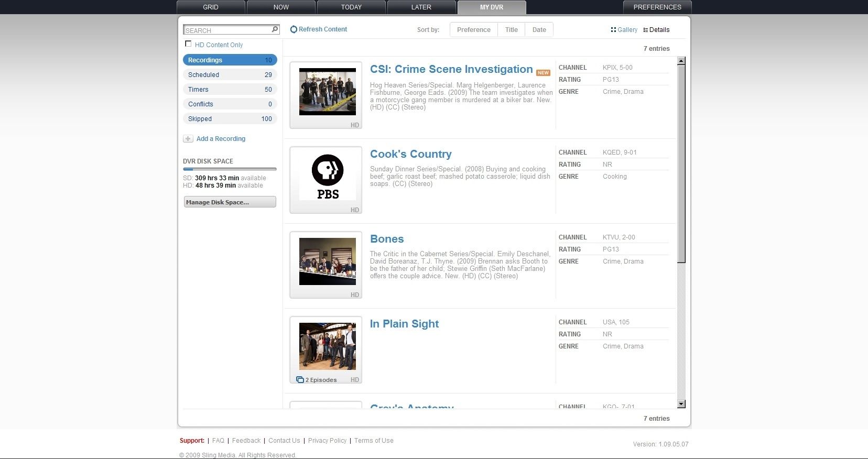Image resolution: width=868 pixels, height=459 pixels.
Task: Select the Conflicts sidebar category
Action: (x=230, y=104)
